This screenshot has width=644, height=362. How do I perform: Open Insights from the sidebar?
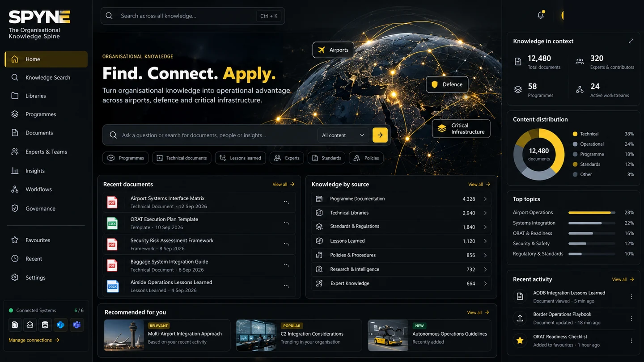[46, 171]
